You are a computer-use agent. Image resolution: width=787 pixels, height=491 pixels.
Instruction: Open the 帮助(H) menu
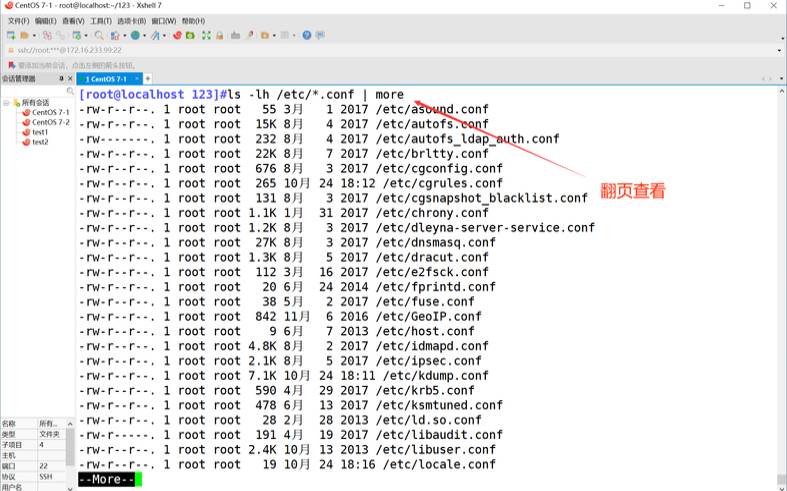point(193,21)
